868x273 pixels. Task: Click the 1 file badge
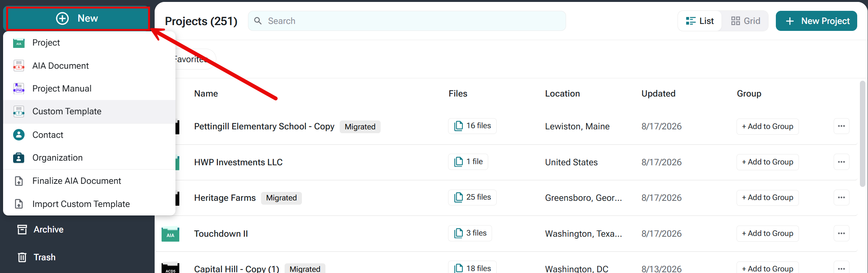tap(468, 161)
